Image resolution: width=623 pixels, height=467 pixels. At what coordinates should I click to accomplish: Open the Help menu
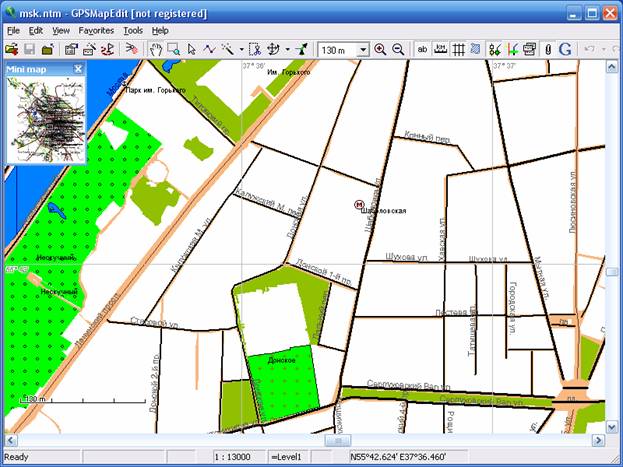[x=160, y=31]
